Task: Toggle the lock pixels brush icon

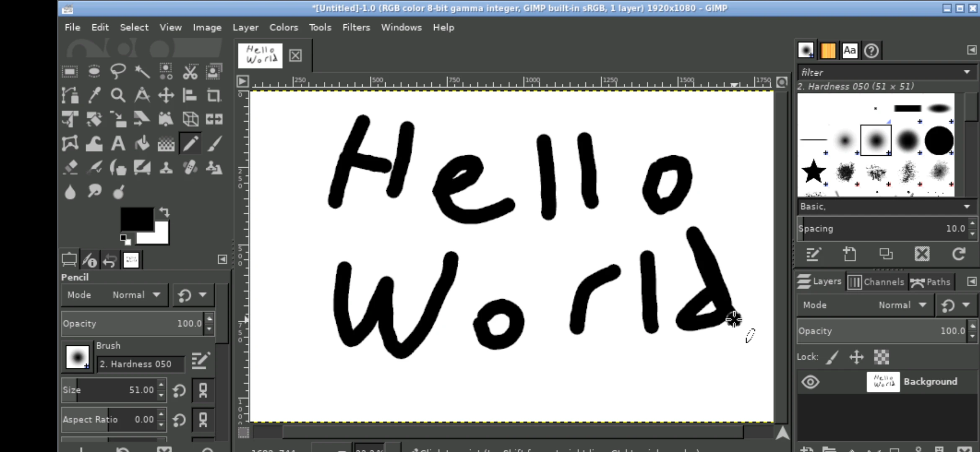Action: coord(832,357)
